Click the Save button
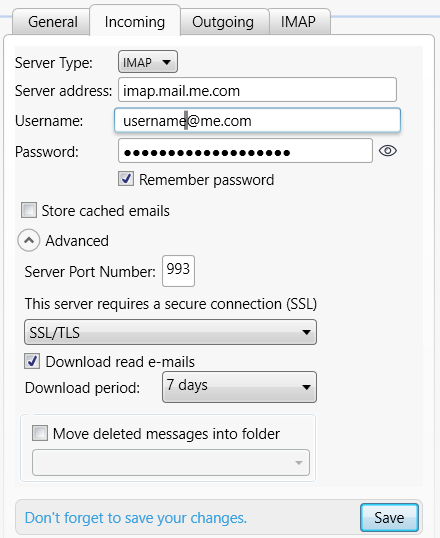 [389, 517]
